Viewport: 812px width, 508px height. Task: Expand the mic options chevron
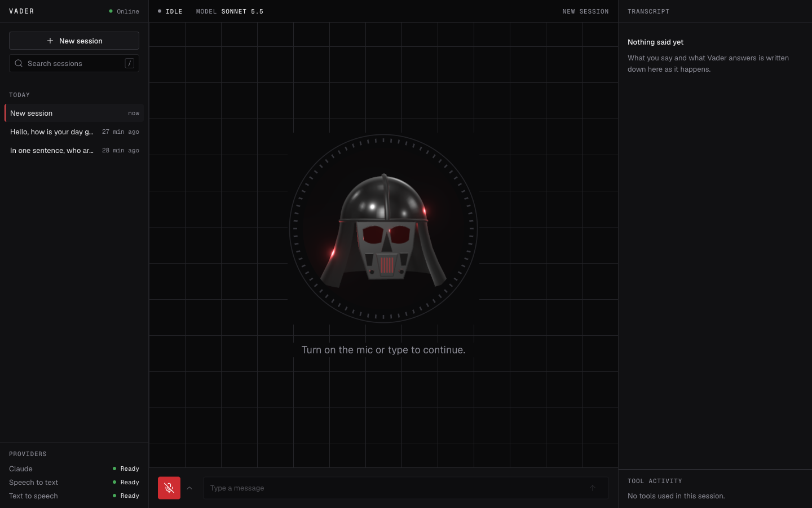(189, 488)
